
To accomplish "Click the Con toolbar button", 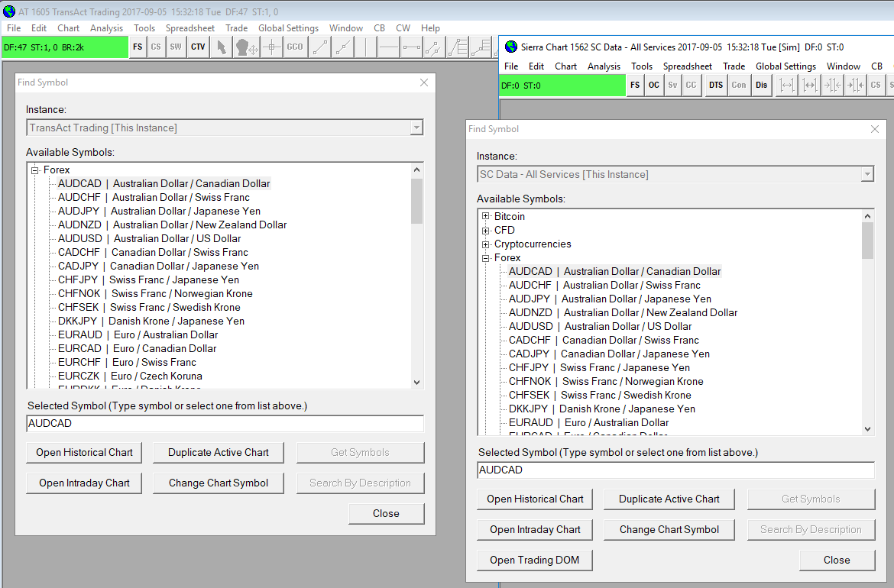I will tap(739, 86).
